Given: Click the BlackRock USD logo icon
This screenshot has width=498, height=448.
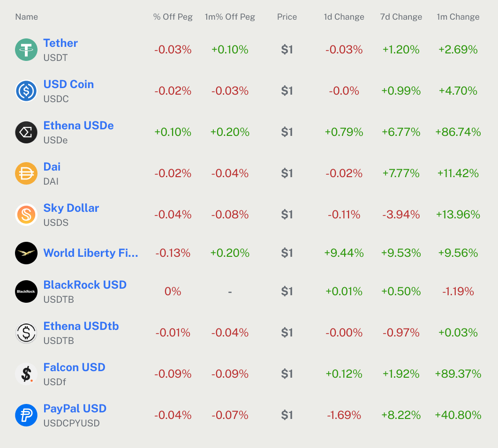Looking at the screenshot, I should (x=26, y=291).
